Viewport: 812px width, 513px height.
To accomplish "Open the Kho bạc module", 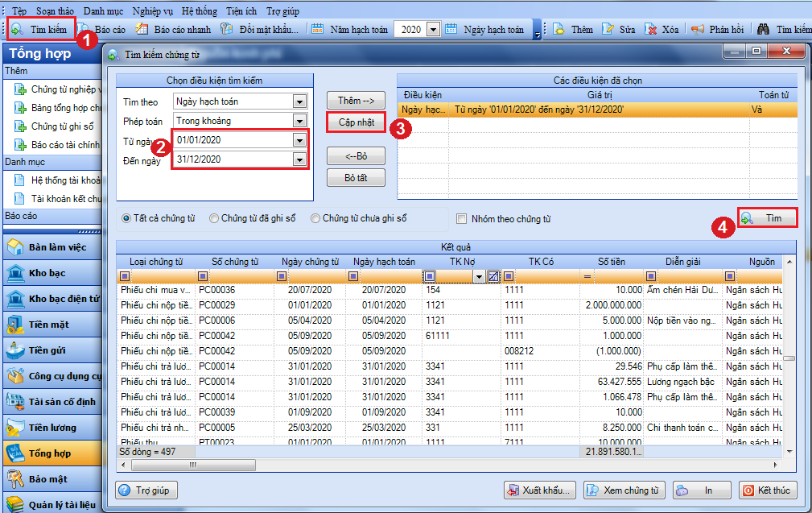I will (x=52, y=273).
